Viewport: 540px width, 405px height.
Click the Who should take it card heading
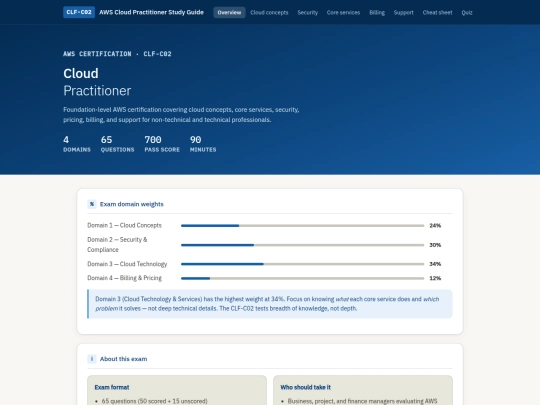pyautogui.click(x=305, y=387)
